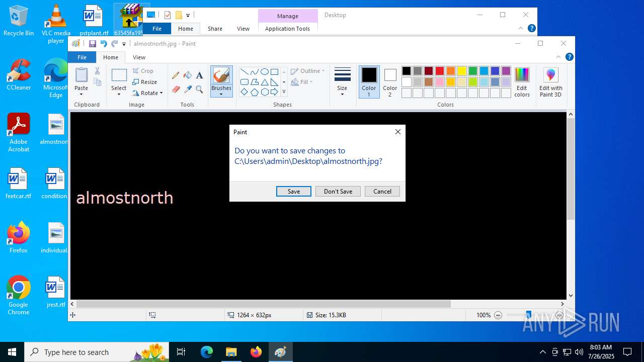Close the save changes dialog
This screenshot has height=362, width=644.
[398, 132]
